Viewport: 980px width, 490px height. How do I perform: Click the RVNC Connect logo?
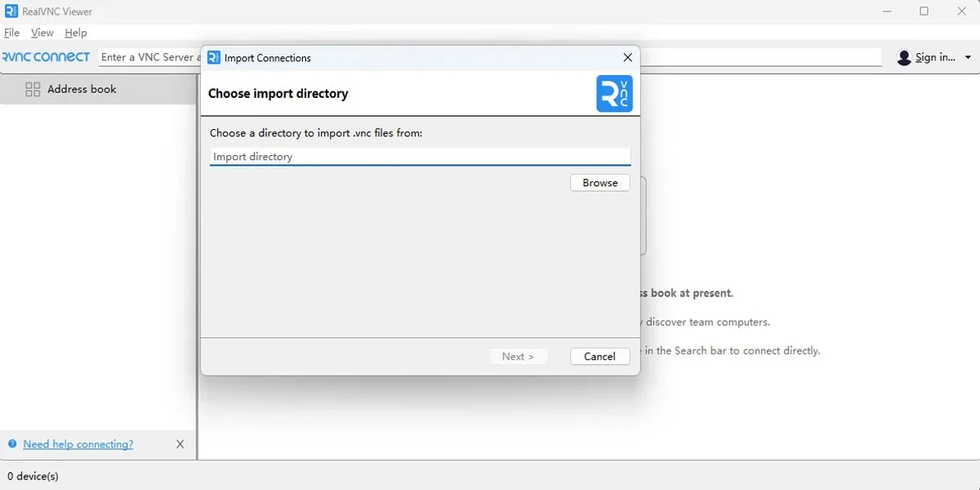47,57
